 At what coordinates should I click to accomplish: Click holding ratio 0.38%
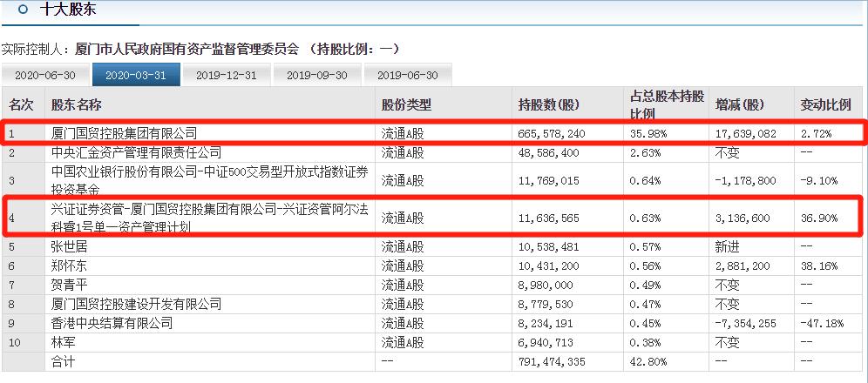645,343
